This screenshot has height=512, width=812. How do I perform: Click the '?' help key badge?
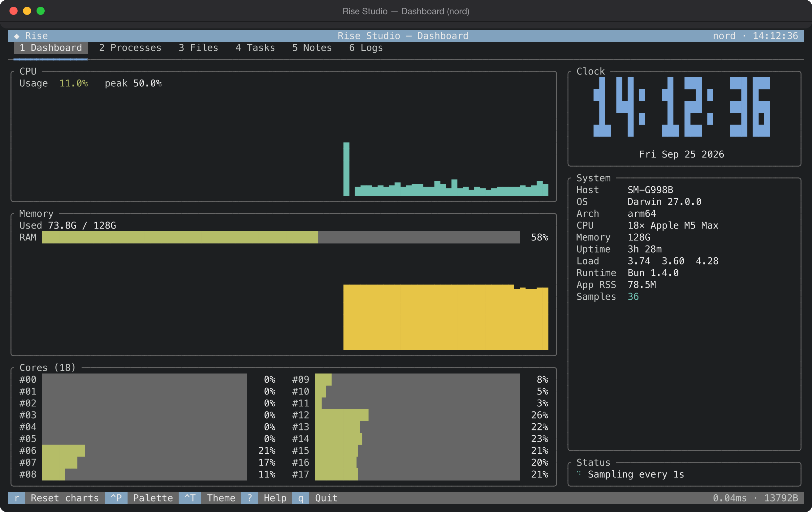pyautogui.click(x=250, y=498)
